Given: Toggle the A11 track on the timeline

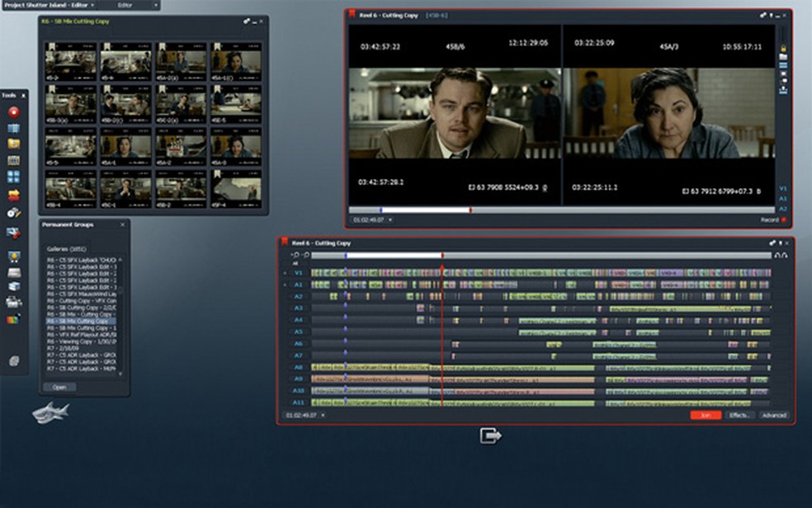Looking at the screenshot, I should 298,402.
